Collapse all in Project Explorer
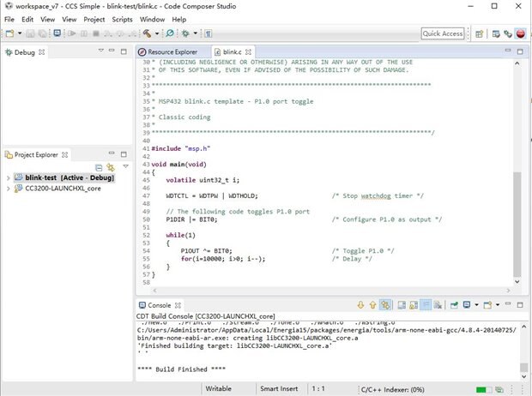This screenshot has width=532, height=396. (99, 168)
